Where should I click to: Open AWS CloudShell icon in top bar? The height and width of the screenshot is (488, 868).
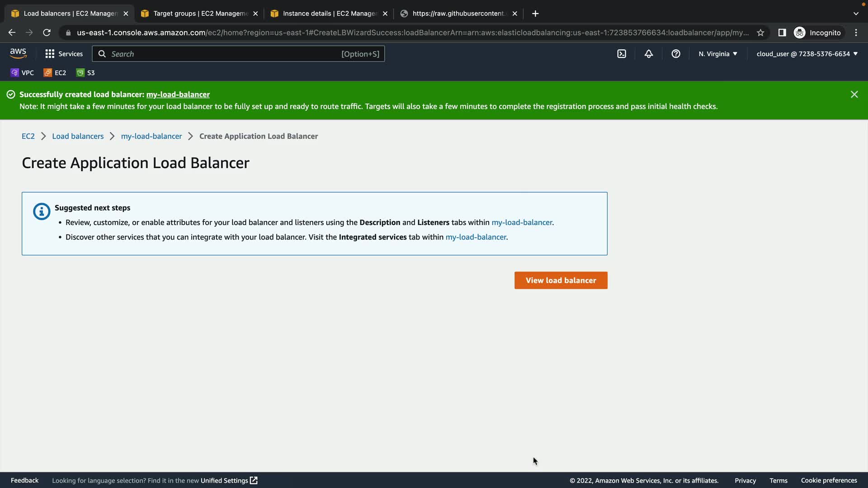(622, 54)
